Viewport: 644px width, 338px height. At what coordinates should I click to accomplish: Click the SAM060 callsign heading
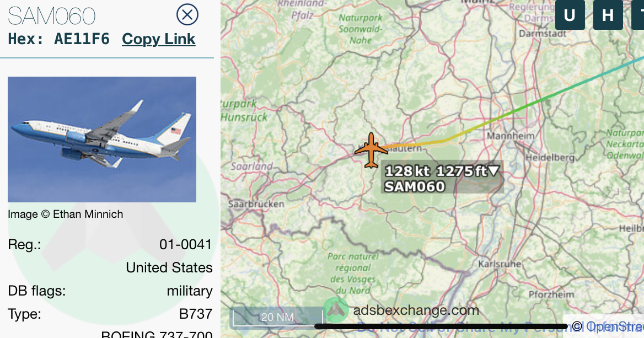pyautogui.click(x=52, y=17)
